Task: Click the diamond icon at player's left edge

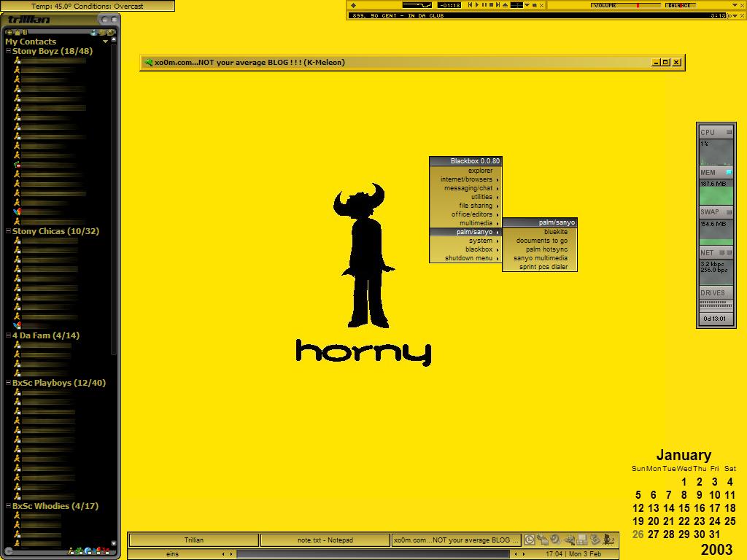Action: 354,5
